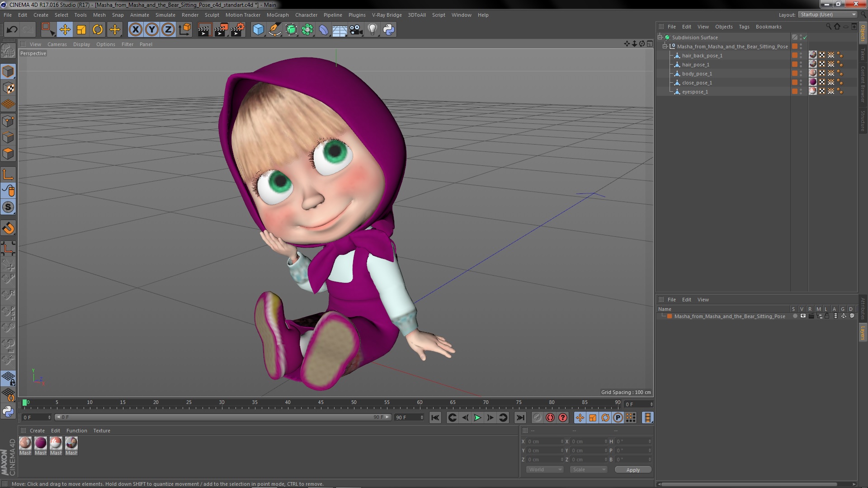Add Floor environment object icon
Screen dimensions: 868x488
[x=340, y=30]
